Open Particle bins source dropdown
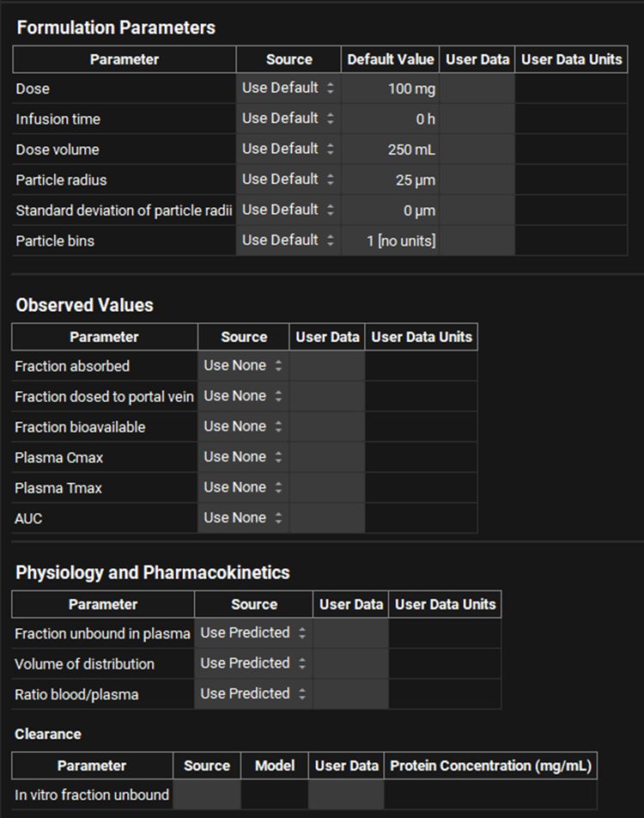Viewport: 644px width, 818px height. pos(289,241)
